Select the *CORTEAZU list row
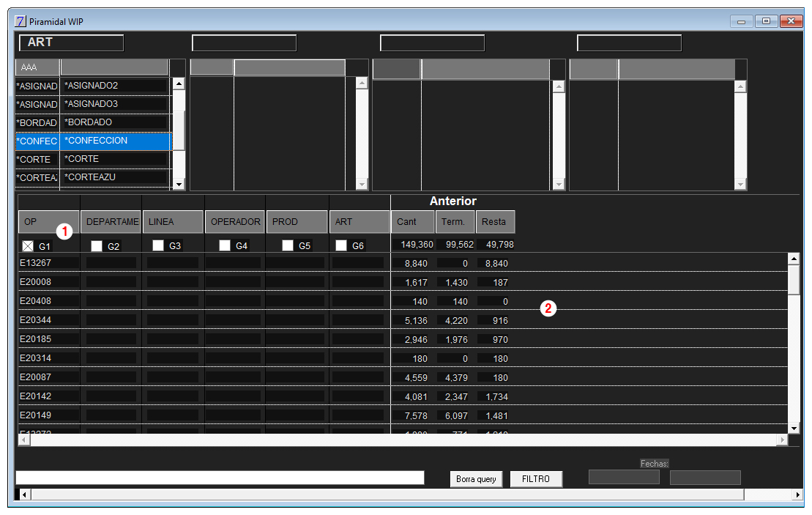The height and width of the screenshot is (515, 812). pyautogui.click(x=93, y=177)
